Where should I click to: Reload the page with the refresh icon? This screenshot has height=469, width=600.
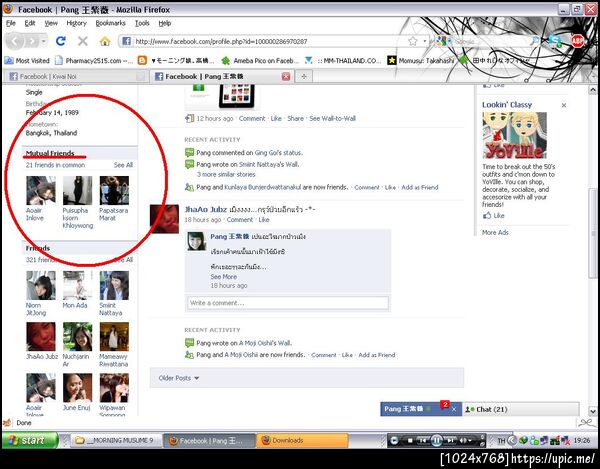[x=60, y=41]
